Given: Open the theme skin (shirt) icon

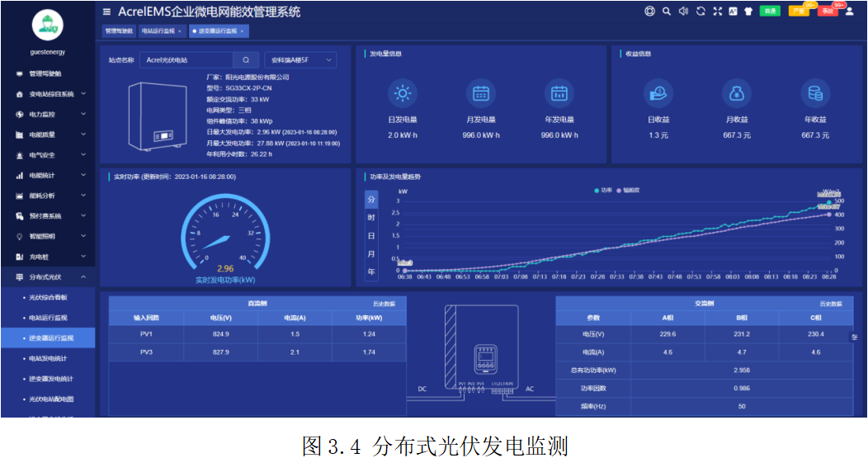Looking at the screenshot, I should (748, 12).
